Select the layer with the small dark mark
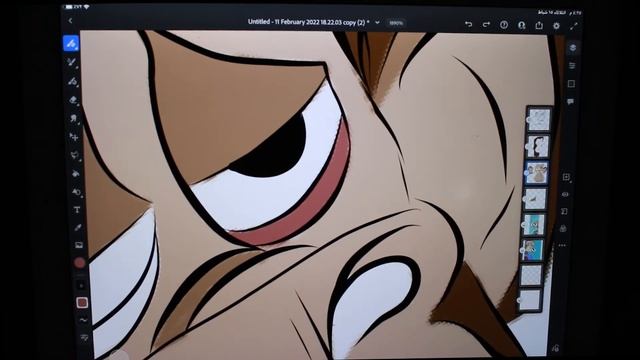The height and width of the screenshot is (360, 640). click(x=535, y=199)
